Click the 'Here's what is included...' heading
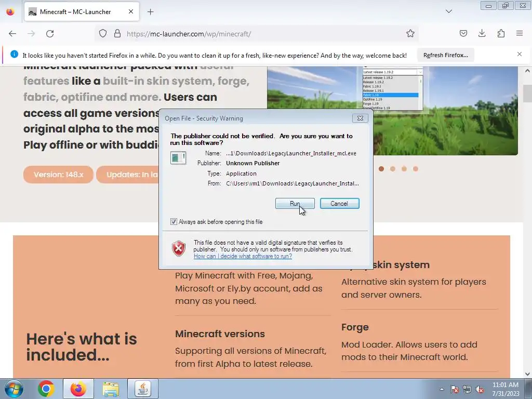 (82, 347)
